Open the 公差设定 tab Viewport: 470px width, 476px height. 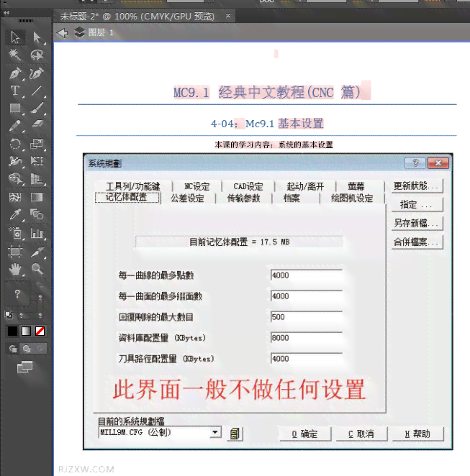[187, 198]
